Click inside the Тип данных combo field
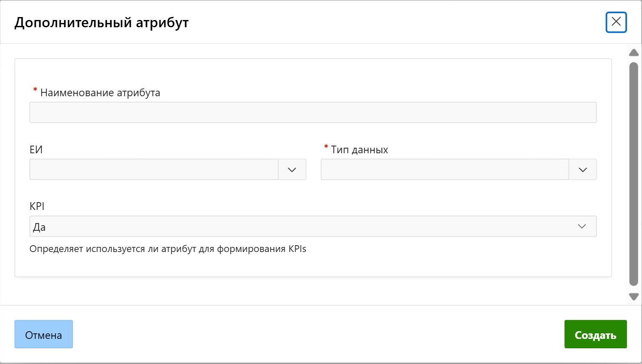 (x=445, y=170)
